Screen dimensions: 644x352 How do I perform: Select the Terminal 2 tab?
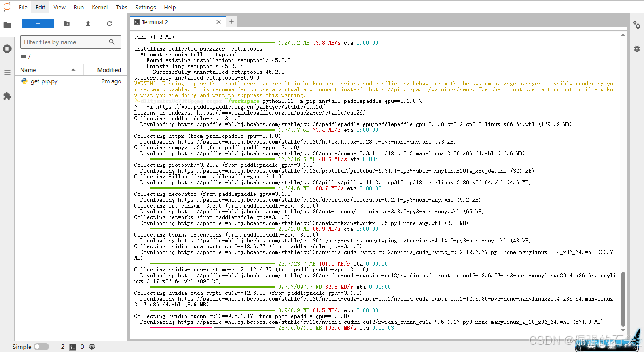[155, 22]
